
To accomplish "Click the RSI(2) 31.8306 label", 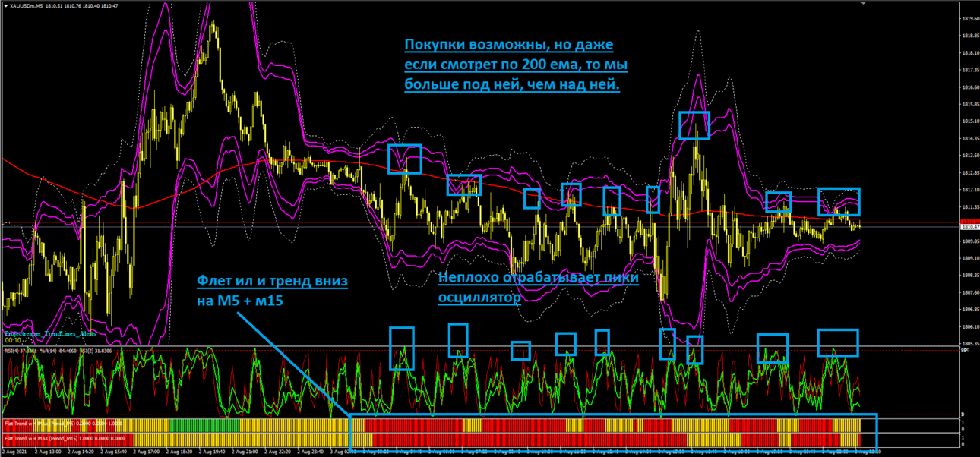I will [x=96, y=351].
